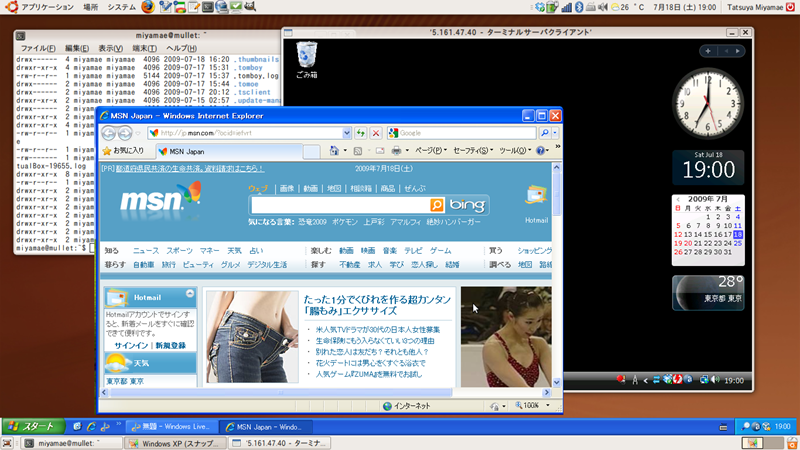The width and height of the screenshot is (800, 450).
Task: Open the ツール(O) dropdown menu
Action: click(x=515, y=151)
